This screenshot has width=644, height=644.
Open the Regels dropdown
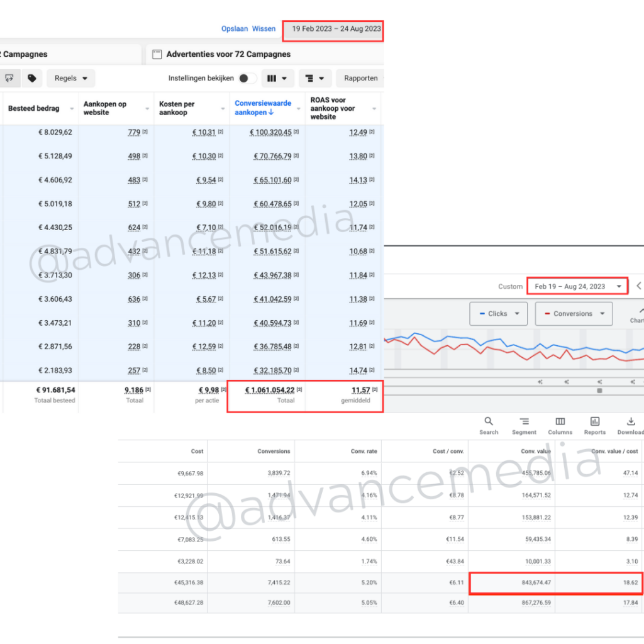(70, 79)
